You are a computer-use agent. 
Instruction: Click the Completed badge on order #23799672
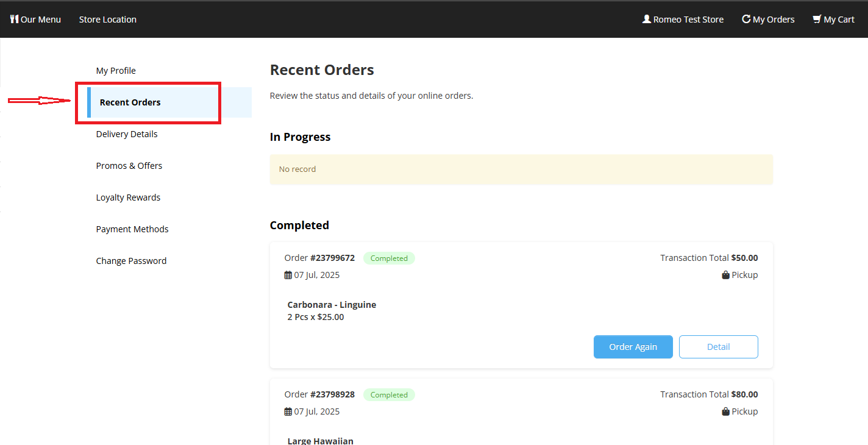pyautogui.click(x=389, y=258)
